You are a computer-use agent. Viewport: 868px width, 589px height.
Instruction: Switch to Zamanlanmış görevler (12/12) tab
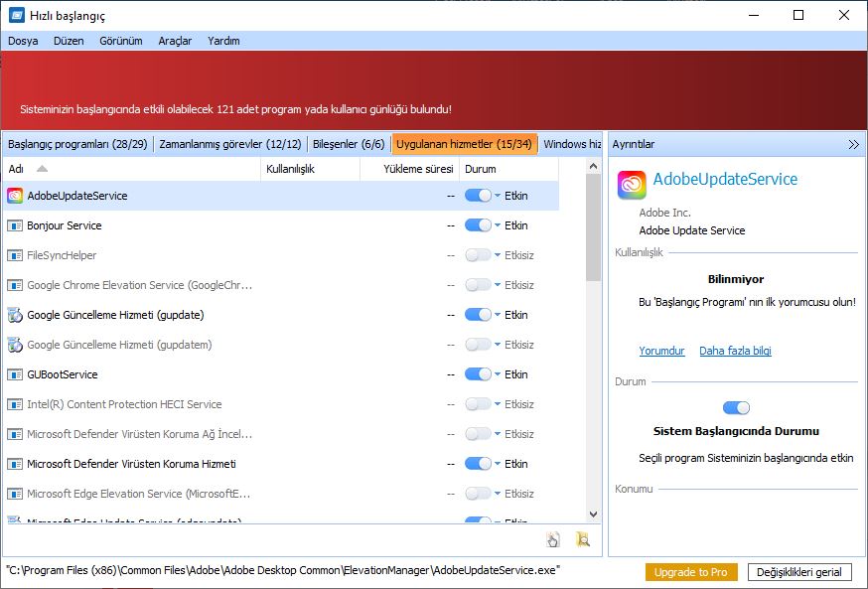click(230, 144)
